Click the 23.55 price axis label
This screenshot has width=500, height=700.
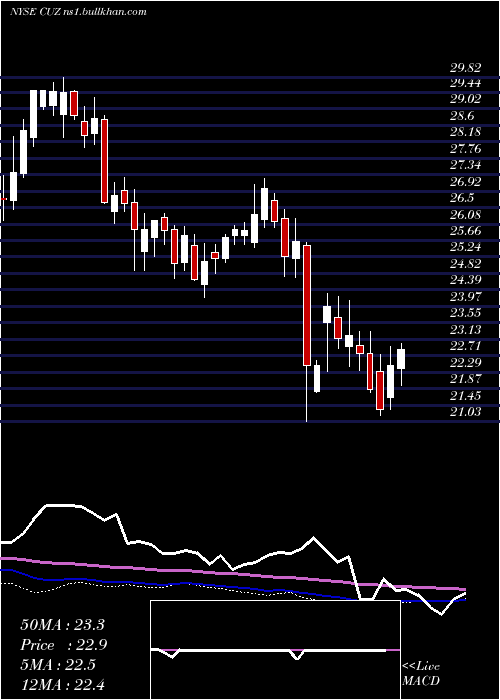[x=466, y=313]
